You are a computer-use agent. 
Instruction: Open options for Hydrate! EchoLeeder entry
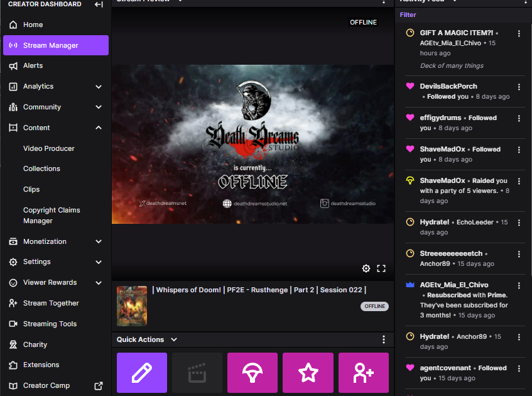[x=519, y=223]
